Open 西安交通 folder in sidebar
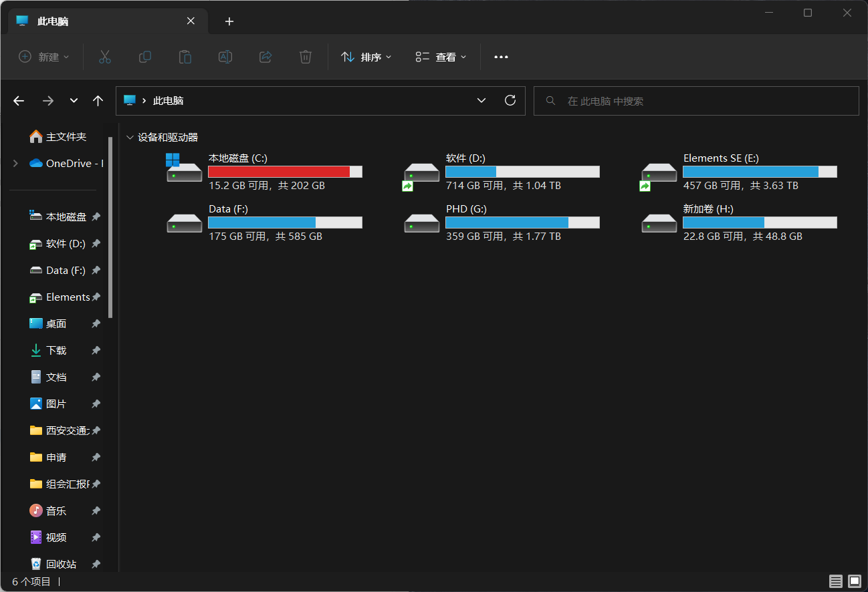Screen dimensions: 868x592 (58, 430)
